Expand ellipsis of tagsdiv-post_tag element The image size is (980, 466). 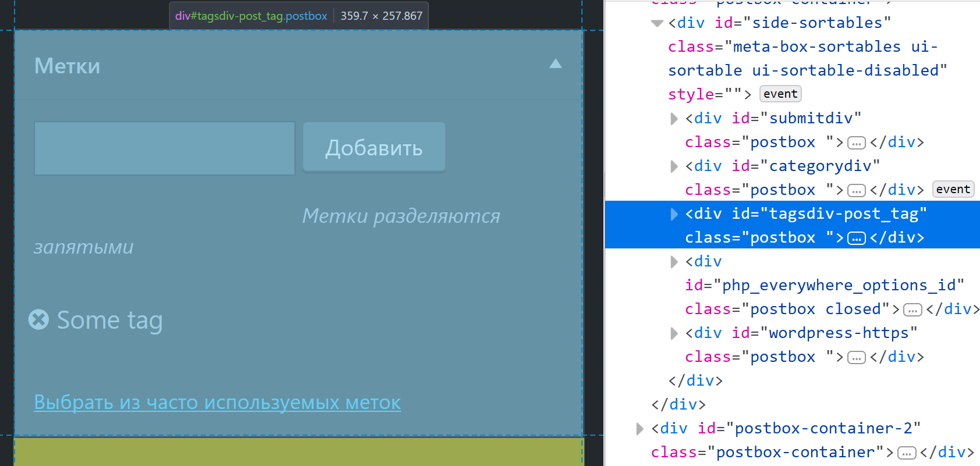click(856, 238)
